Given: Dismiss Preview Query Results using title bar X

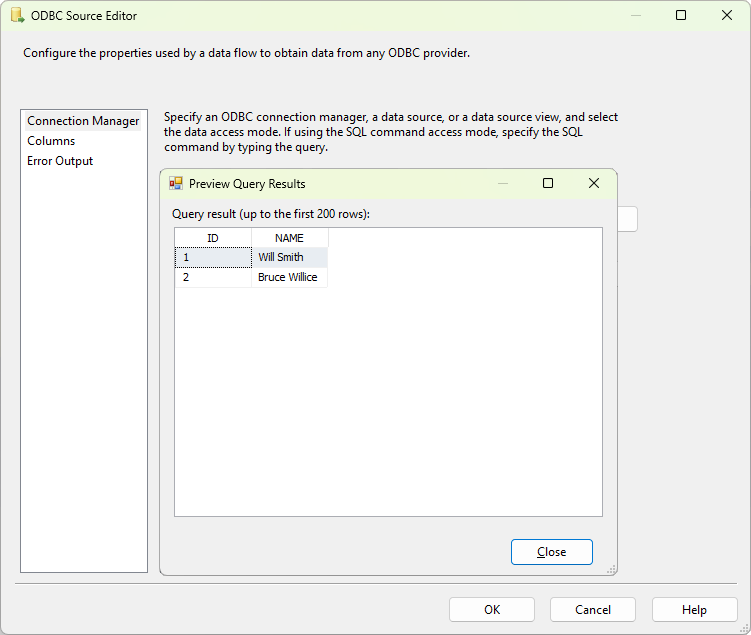Looking at the screenshot, I should click(x=594, y=184).
